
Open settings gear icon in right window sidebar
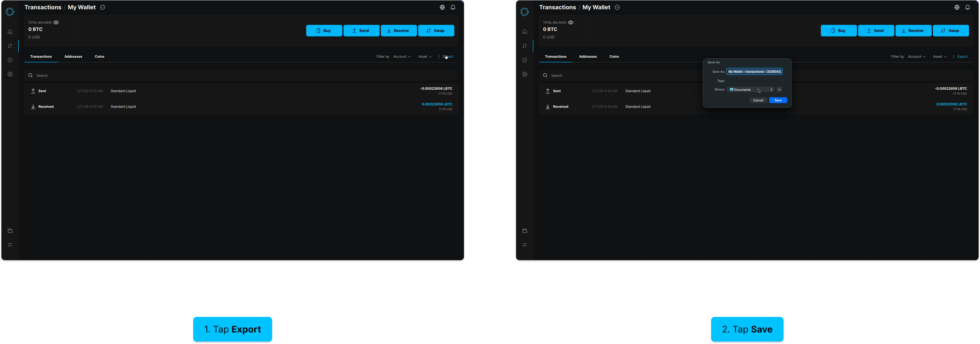click(x=525, y=74)
